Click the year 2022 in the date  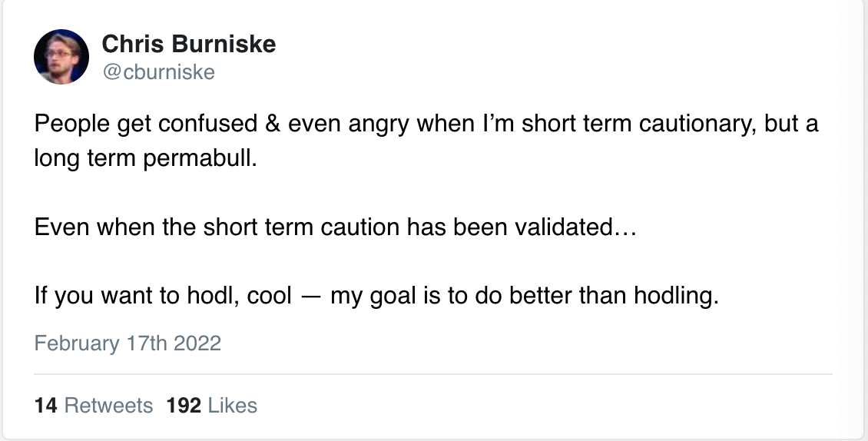(197, 343)
